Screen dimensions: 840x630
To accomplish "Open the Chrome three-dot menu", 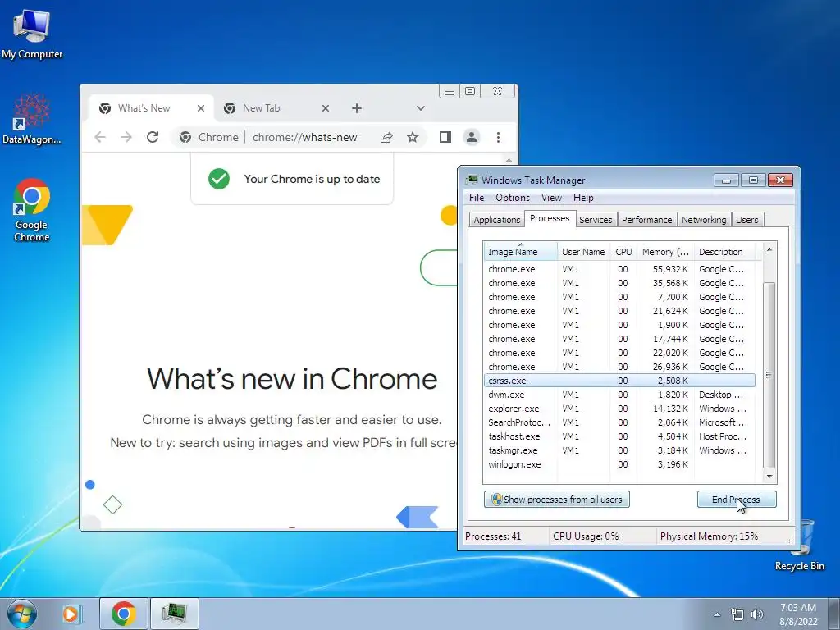I will click(498, 138).
